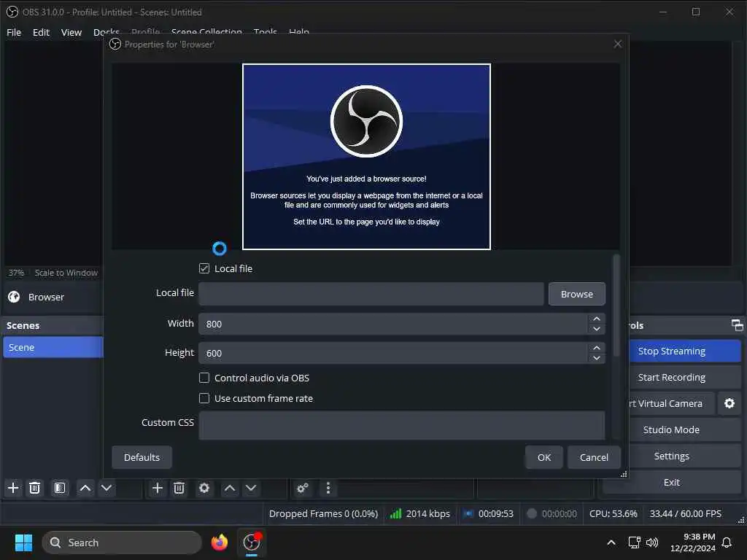Click Exit button in Controls
This screenshot has height=560, width=747.
point(672,483)
